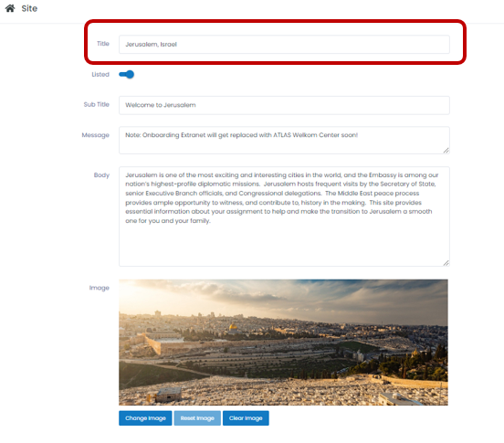
Task: Click the Reset Image button
Action: (197, 418)
